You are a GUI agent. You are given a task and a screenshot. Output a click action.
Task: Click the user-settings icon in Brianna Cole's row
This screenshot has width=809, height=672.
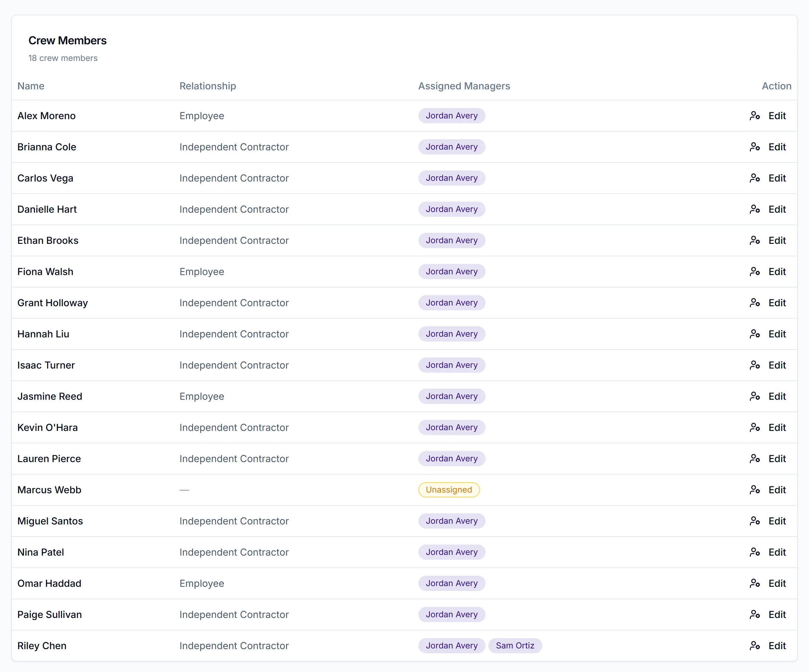(x=755, y=147)
